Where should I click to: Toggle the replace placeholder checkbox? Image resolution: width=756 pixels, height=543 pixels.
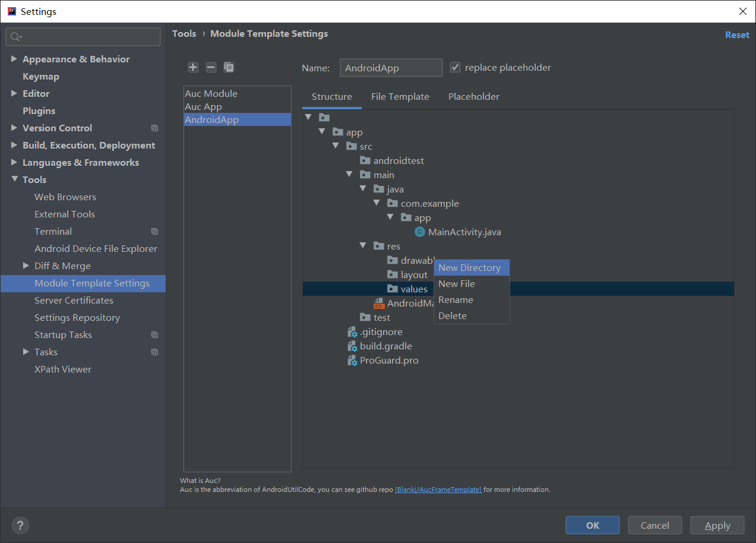click(x=456, y=68)
